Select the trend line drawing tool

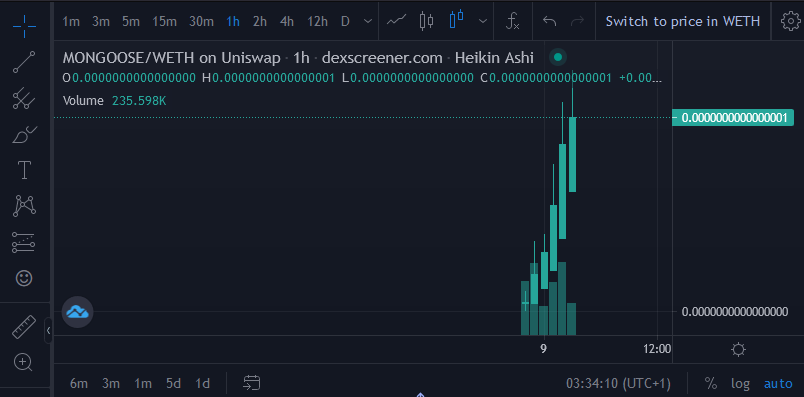tap(24, 62)
